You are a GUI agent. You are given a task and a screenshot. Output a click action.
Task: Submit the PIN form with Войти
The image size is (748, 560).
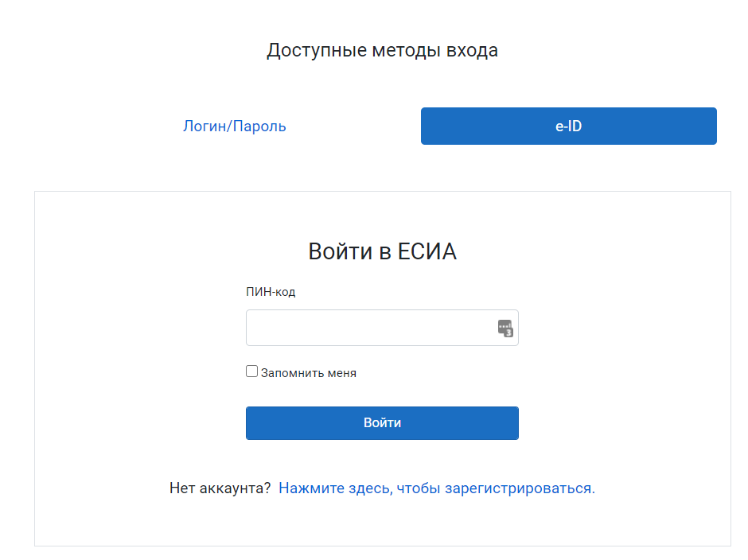[382, 423]
